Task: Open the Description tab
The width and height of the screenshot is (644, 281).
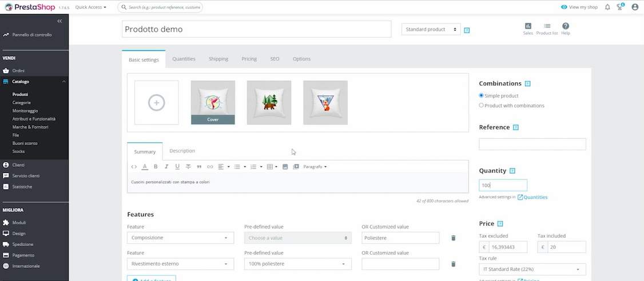Action: tap(182, 151)
